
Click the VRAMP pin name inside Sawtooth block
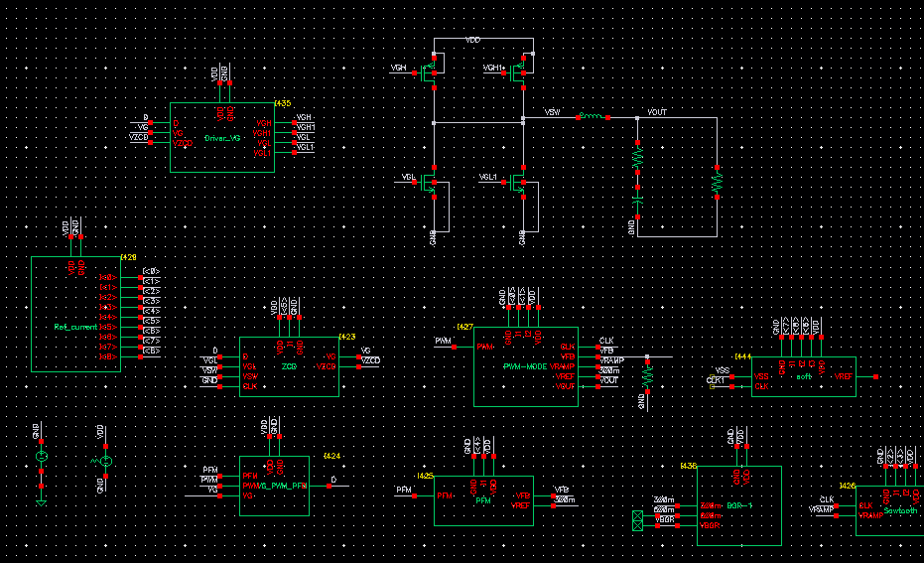click(871, 516)
